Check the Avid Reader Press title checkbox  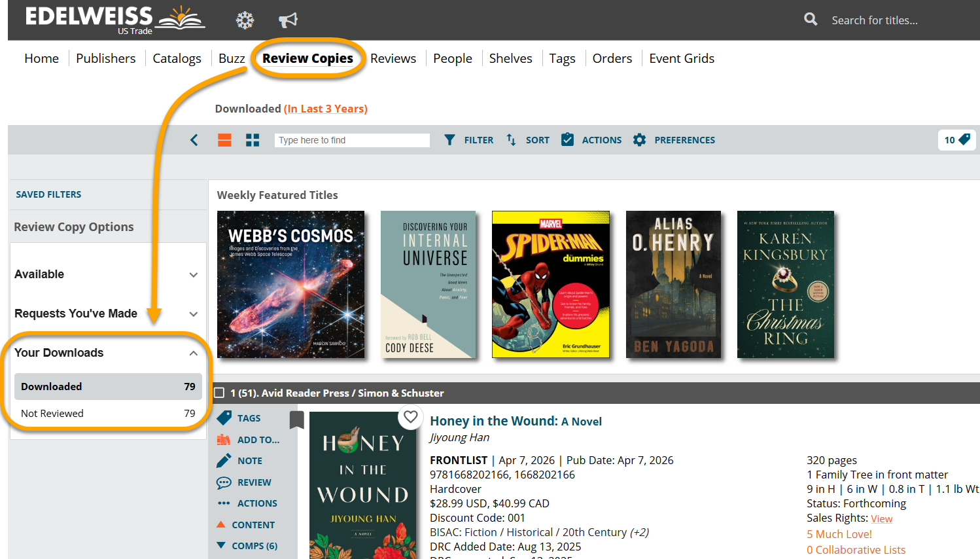click(219, 393)
